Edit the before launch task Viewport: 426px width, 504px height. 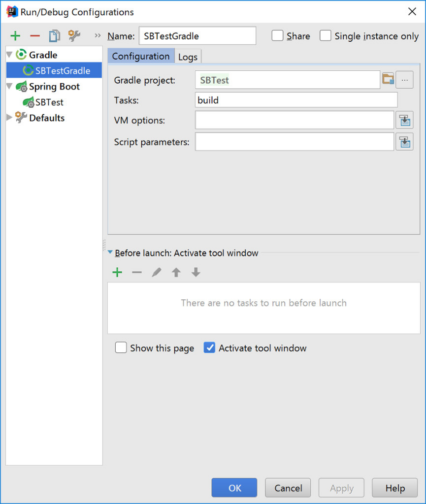[x=157, y=272]
